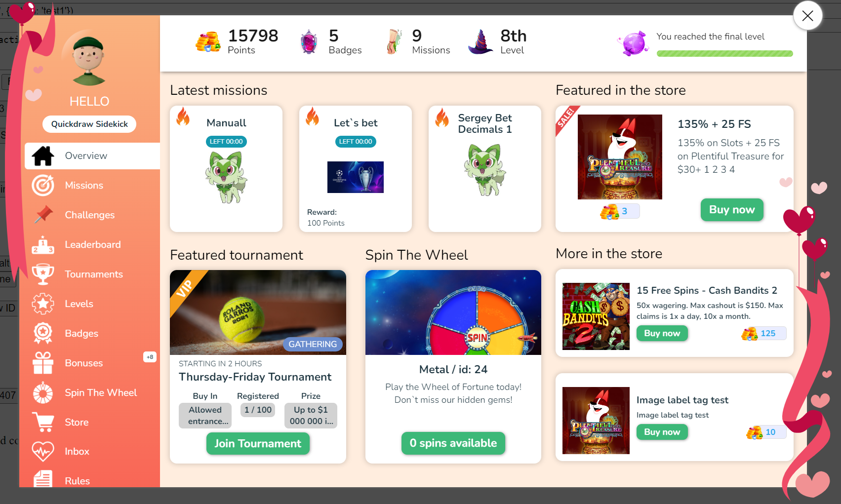
Task: Close the overlay with X button
Action: (x=807, y=16)
